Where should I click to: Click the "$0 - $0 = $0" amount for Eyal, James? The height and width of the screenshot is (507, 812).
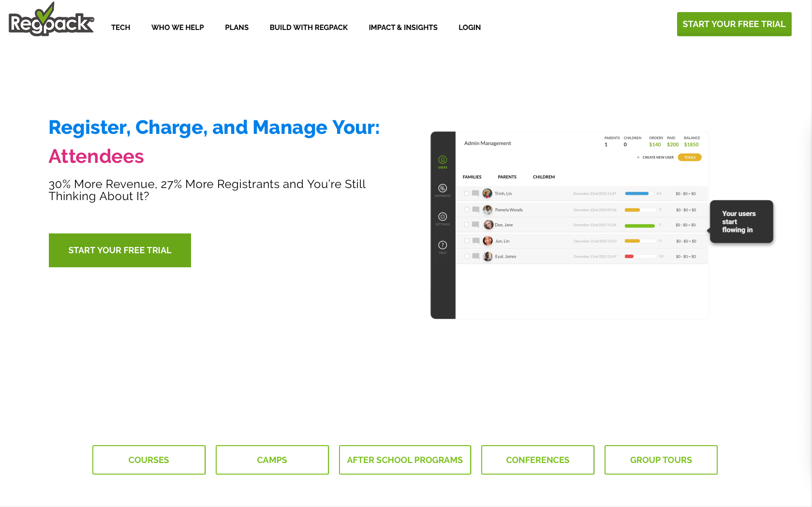tap(686, 256)
